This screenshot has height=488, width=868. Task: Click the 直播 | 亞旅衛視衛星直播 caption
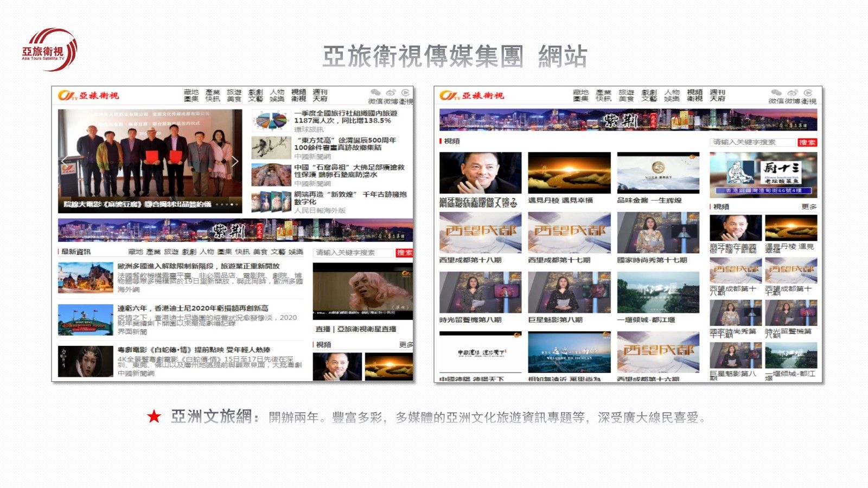356,329
